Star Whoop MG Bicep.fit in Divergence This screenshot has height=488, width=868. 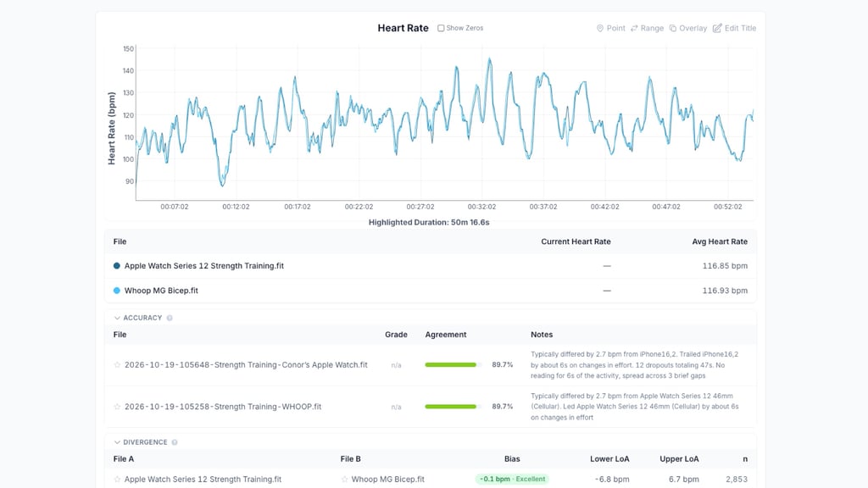pos(344,480)
